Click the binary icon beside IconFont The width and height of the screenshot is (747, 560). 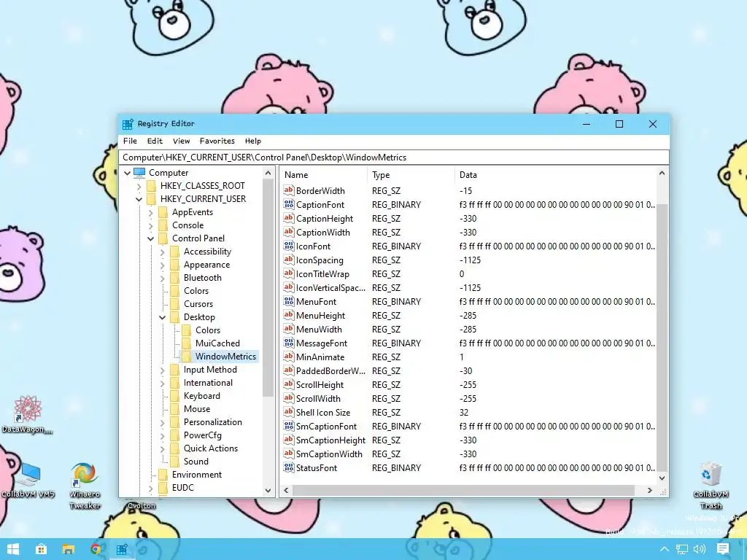tap(289, 246)
